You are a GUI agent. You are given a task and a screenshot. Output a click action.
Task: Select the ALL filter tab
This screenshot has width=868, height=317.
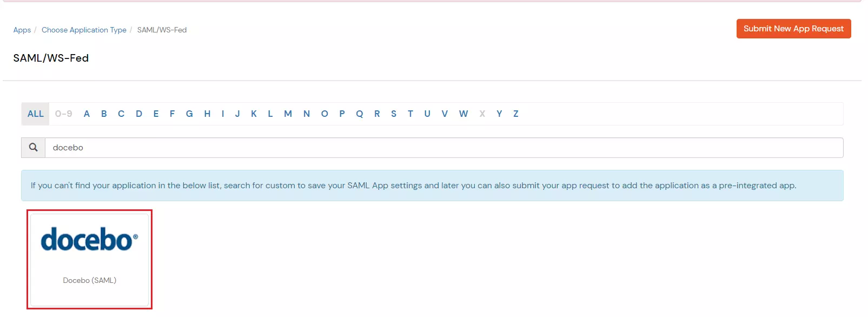[36, 114]
